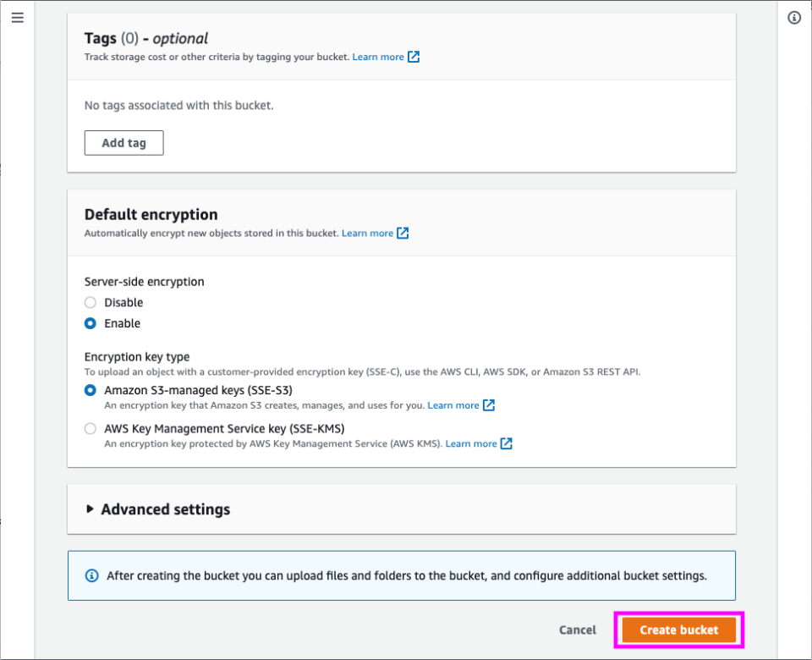Select Enable server-side encryption
Screen dimensions: 812x660
point(91,323)
